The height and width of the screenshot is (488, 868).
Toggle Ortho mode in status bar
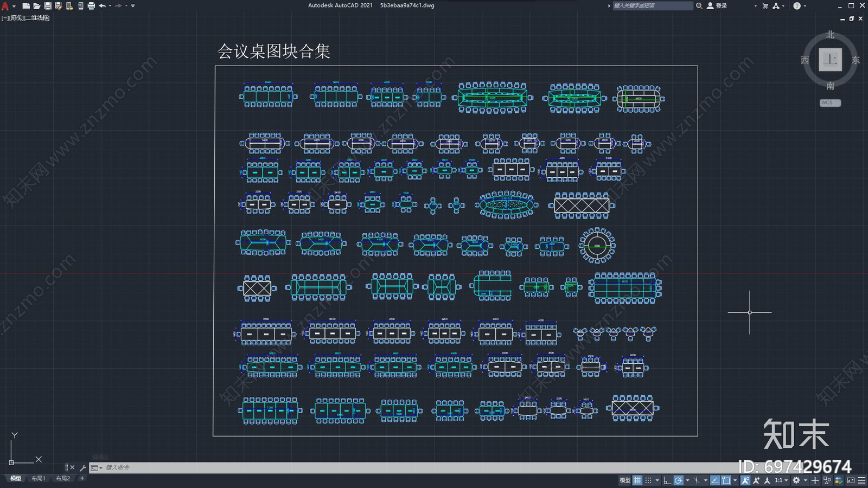[x=667, y=480]
